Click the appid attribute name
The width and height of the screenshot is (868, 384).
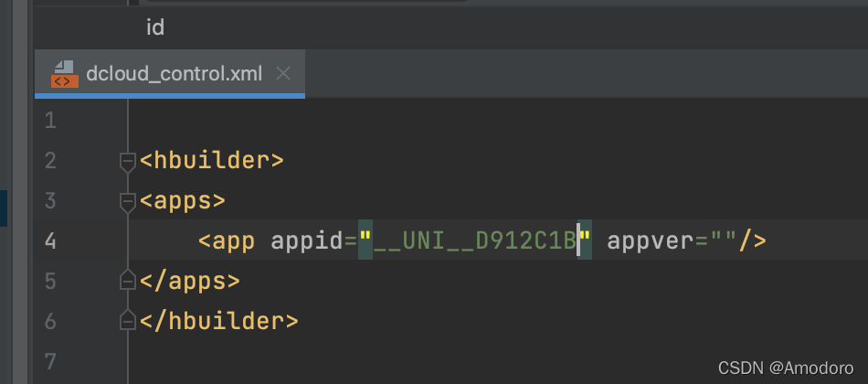[307, 241]
